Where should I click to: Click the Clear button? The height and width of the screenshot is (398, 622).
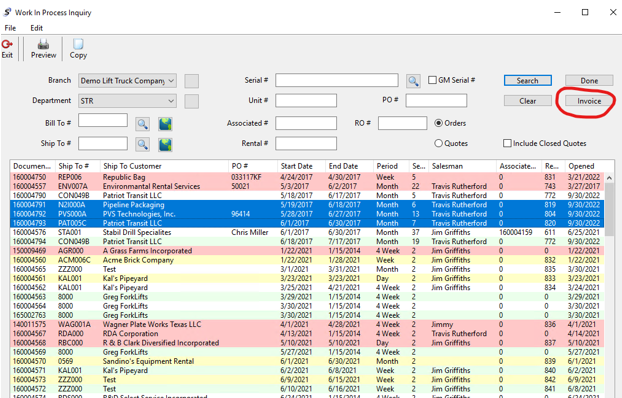click(x=528, y=101)
